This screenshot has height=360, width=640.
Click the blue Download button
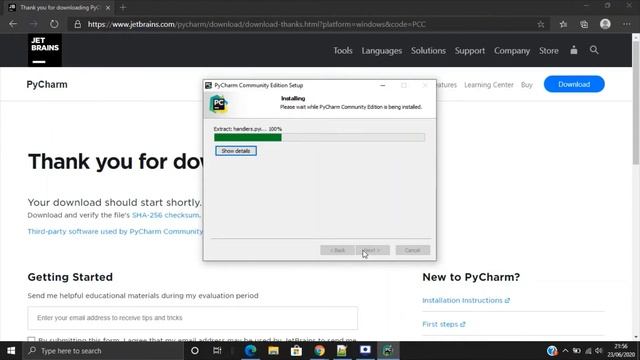(x=574, y=84)
